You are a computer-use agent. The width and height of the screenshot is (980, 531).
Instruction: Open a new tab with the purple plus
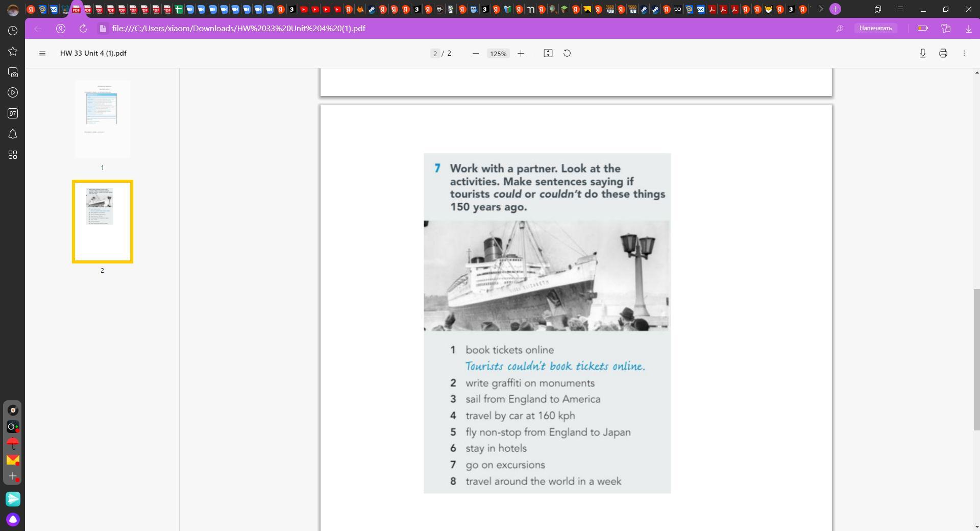pos(836,9)
